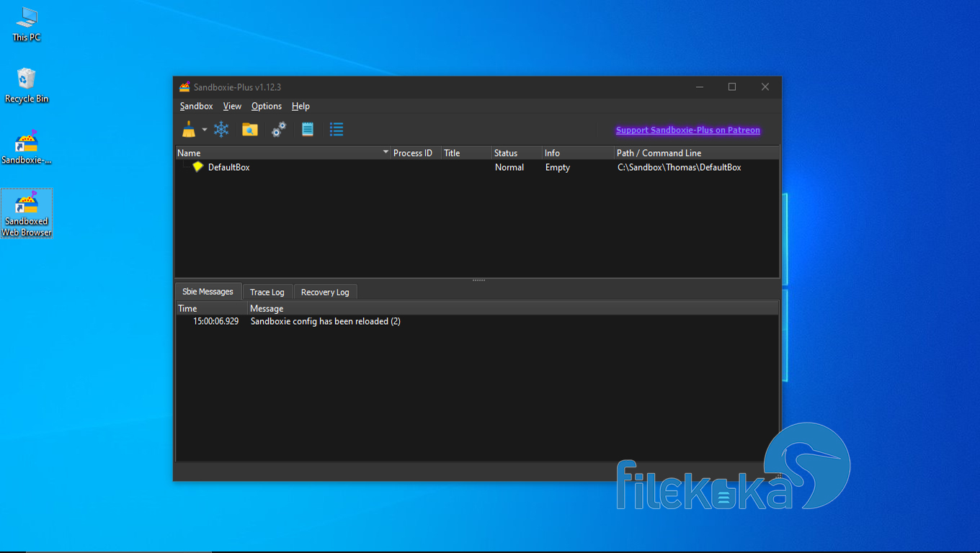Image resolution: width=980 pixels, height=553 pixels.
Task: Click the yellow DefaultBox sandbox icon
Action: pos(198,167)
